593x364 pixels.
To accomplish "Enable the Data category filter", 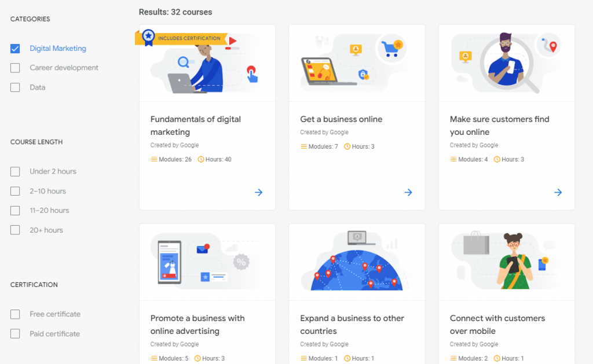I will [x=15, y=88].
